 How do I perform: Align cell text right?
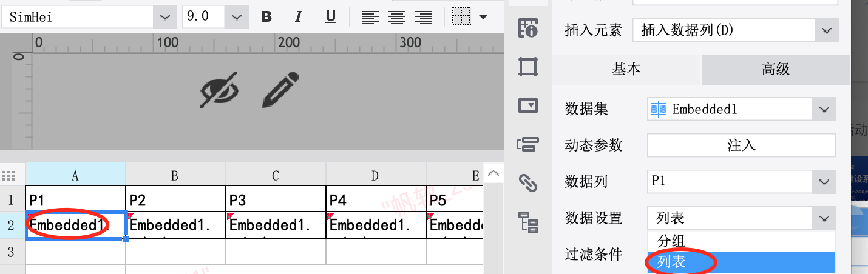424,17
